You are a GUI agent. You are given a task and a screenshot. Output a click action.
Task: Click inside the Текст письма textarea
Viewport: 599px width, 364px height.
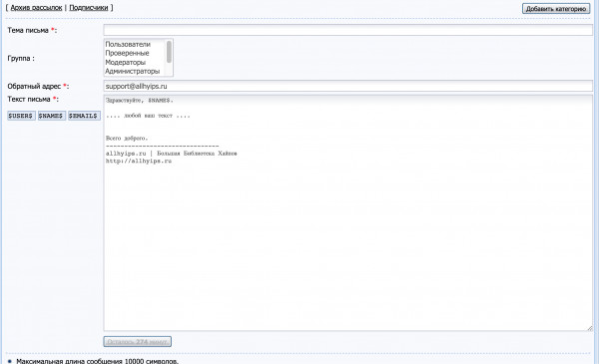347,212
